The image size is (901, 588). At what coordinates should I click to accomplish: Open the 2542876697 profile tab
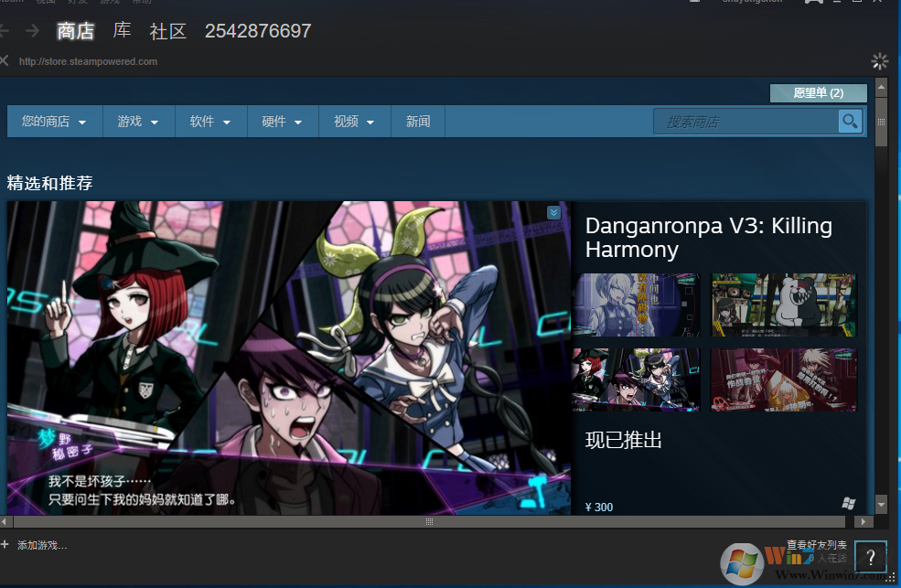258,31
